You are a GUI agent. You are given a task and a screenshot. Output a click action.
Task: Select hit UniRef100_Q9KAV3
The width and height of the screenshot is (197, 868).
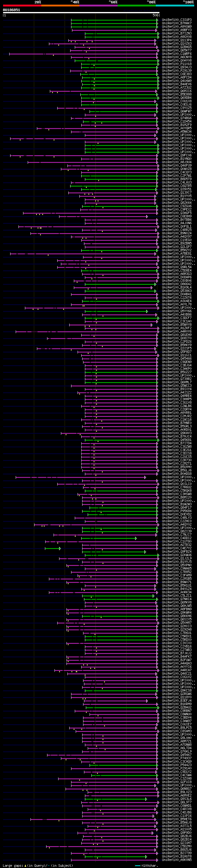(176, 433)
